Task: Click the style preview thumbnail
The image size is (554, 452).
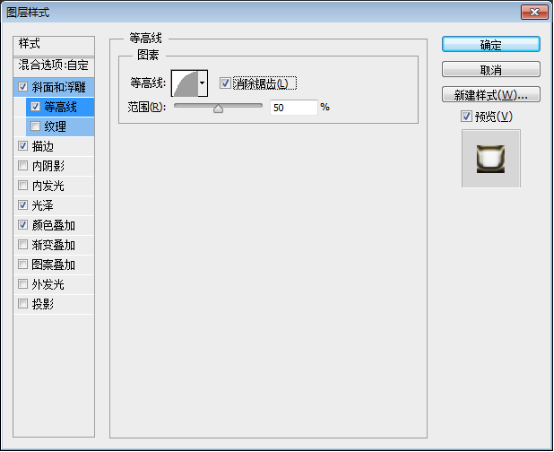Action: [x=491, y=159]
